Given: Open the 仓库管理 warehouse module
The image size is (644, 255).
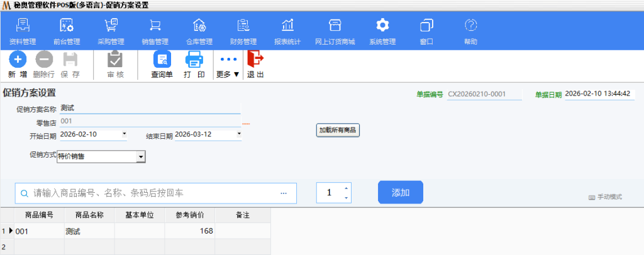Looking at the screenshot, I should (199, 31).
